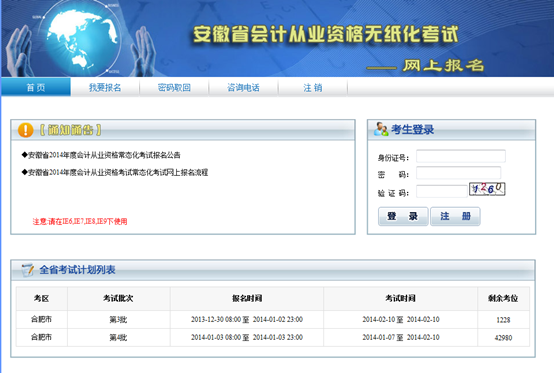Select the 第4批 batch cell

point(118,338)
